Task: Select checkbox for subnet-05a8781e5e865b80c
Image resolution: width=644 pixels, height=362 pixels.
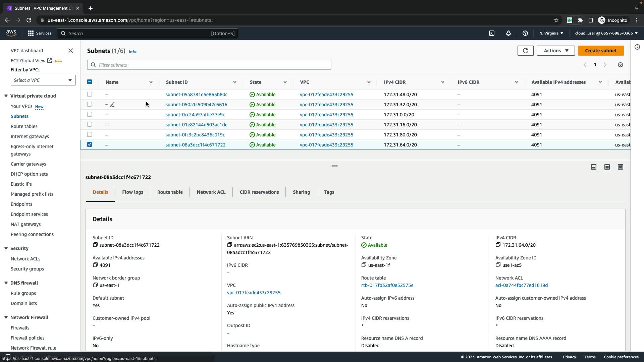Action: click(x=90, y=95)
